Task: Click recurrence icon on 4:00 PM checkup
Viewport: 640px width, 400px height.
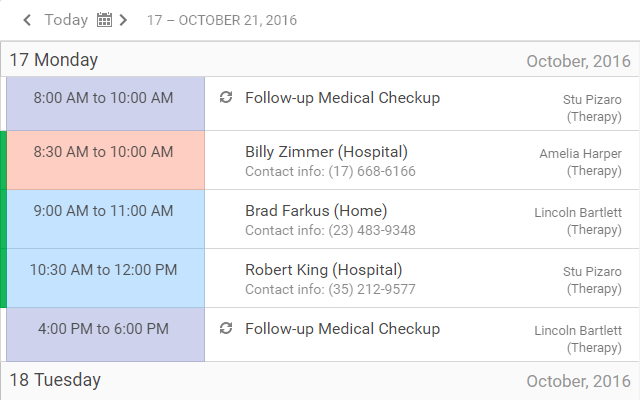Action: (x=226, y=328)
